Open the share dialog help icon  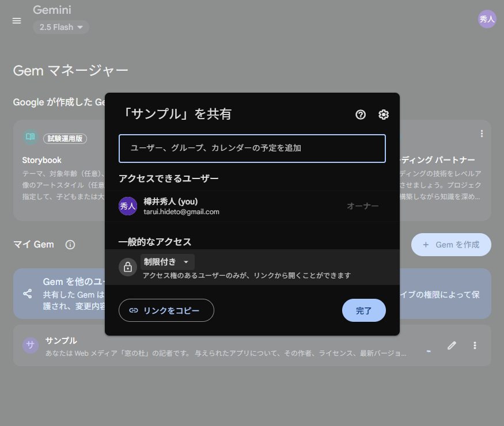tap(360, 115)
